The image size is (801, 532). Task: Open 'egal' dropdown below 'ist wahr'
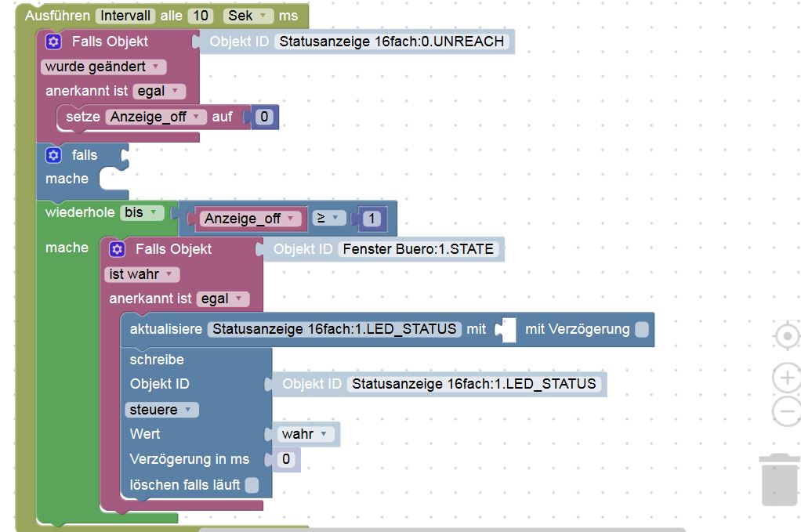click(x=223, y=299)
